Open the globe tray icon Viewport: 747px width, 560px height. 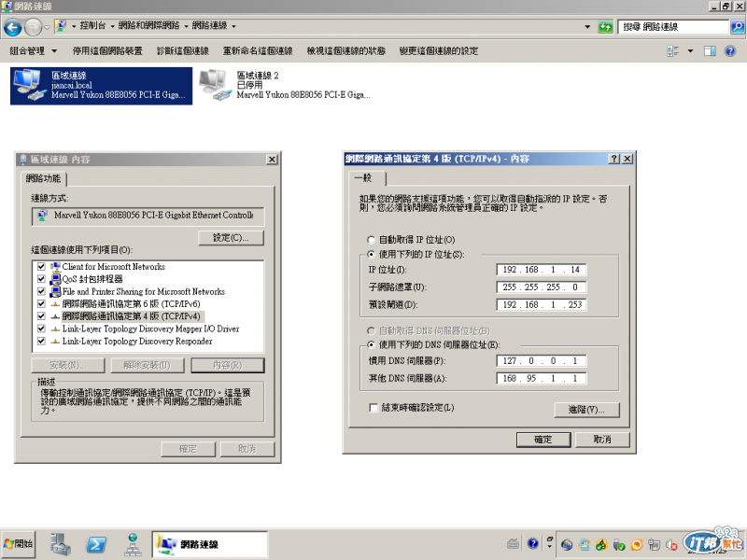click(x=567, y=544)
